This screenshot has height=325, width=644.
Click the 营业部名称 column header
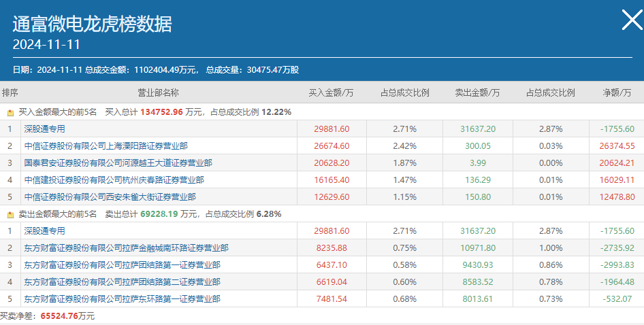click(x=158, y=92)
